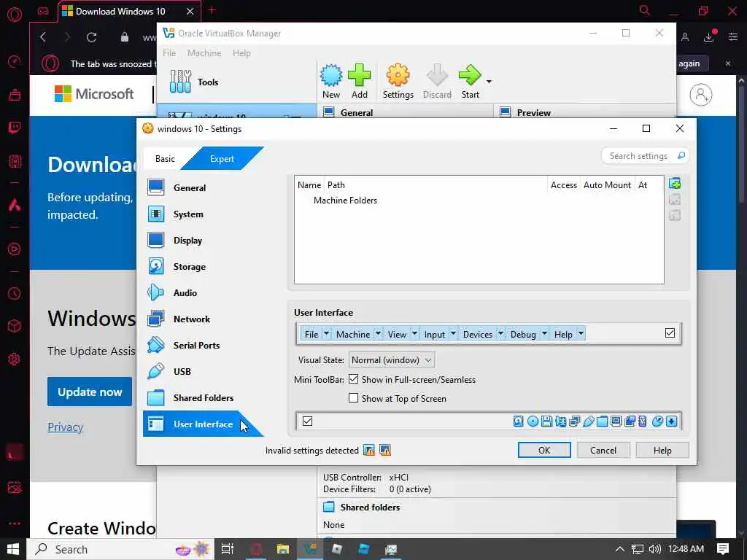Screen dimensions: 747x560
Task: Open File Explorer from taskbar
Action: coord(283,549)
